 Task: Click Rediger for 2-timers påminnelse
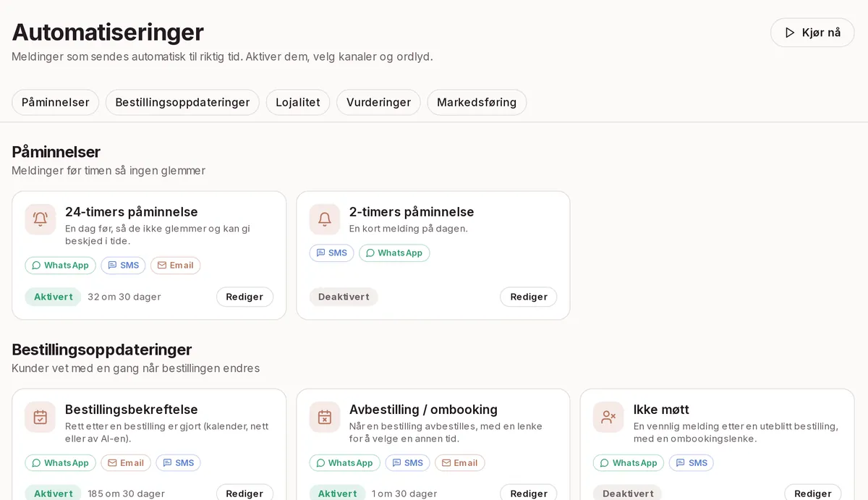coord(529,297)
